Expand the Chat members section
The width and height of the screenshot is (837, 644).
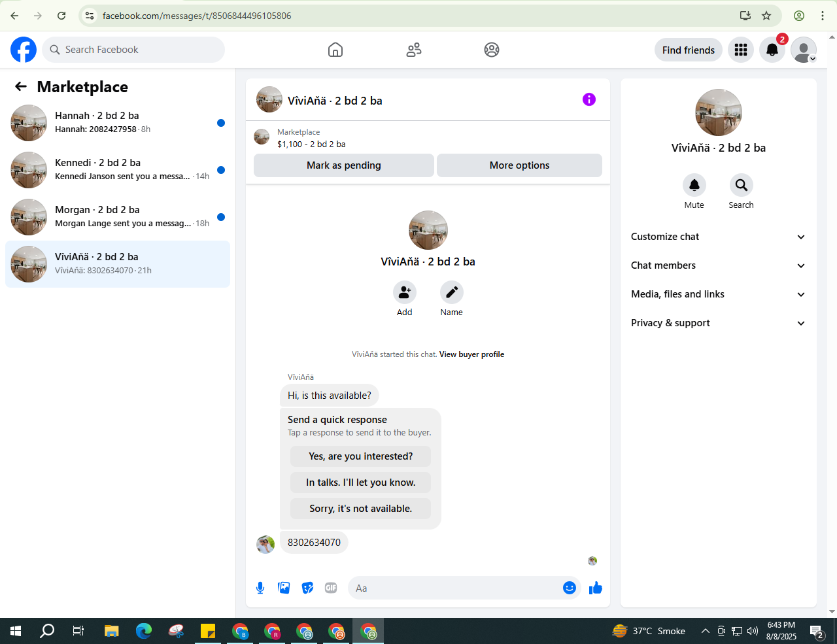coord(719,265)
